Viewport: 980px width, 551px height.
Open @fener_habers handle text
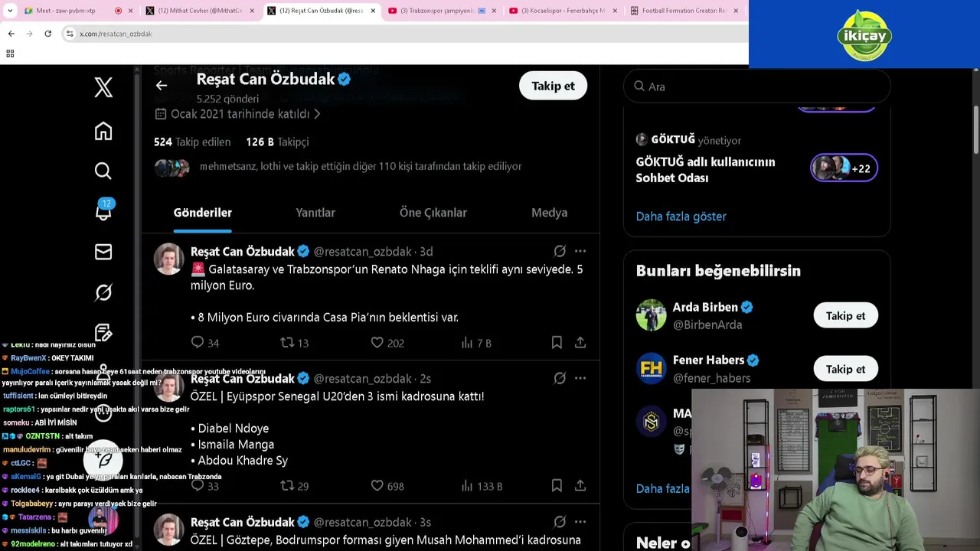coord(711,378)
